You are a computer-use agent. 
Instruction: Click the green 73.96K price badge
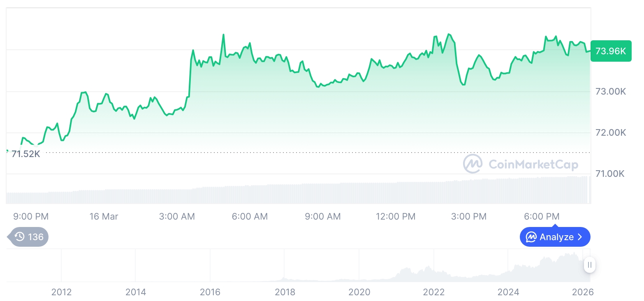pyautogui.click(x=611, y=51)
